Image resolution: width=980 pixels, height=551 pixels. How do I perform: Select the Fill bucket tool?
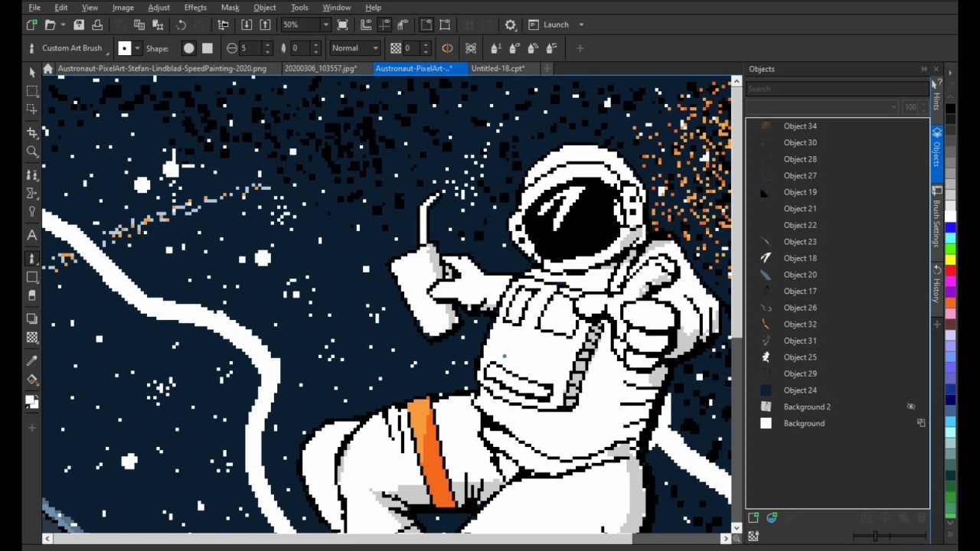31,380
